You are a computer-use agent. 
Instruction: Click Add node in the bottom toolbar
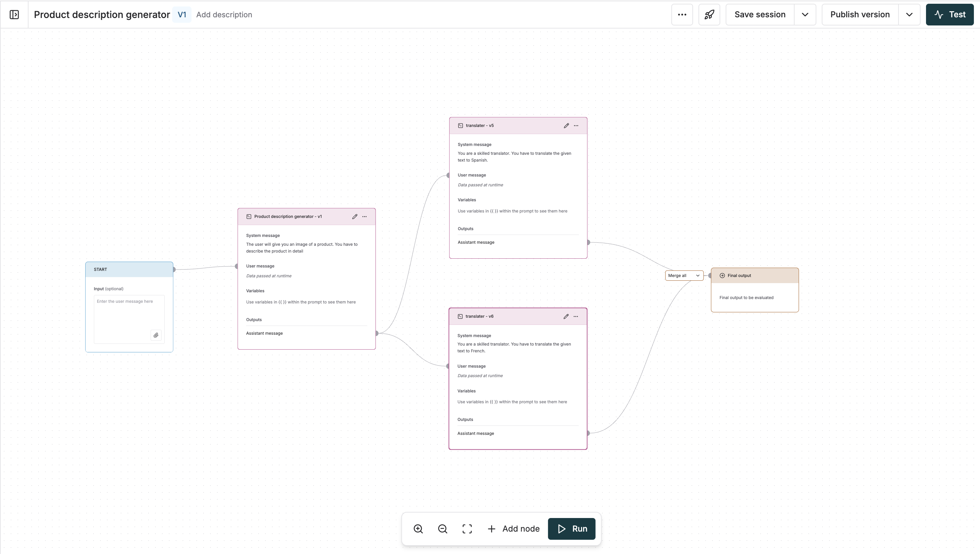click(x=513, y=529)
